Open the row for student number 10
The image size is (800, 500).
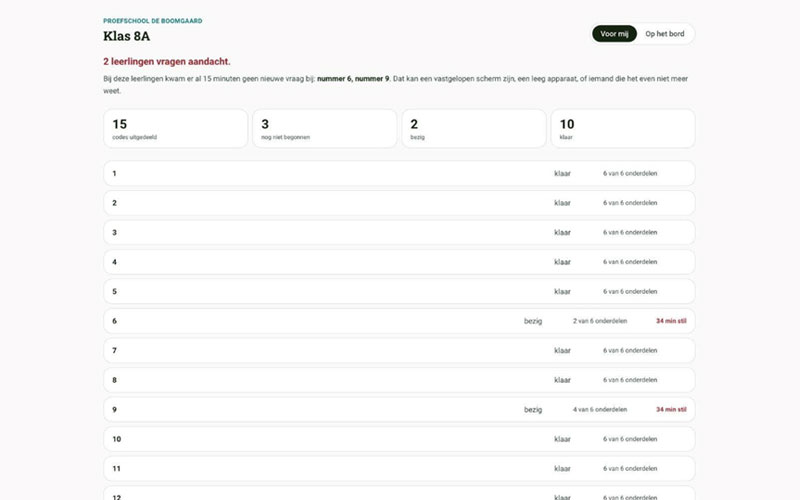[x=399, y=439]
